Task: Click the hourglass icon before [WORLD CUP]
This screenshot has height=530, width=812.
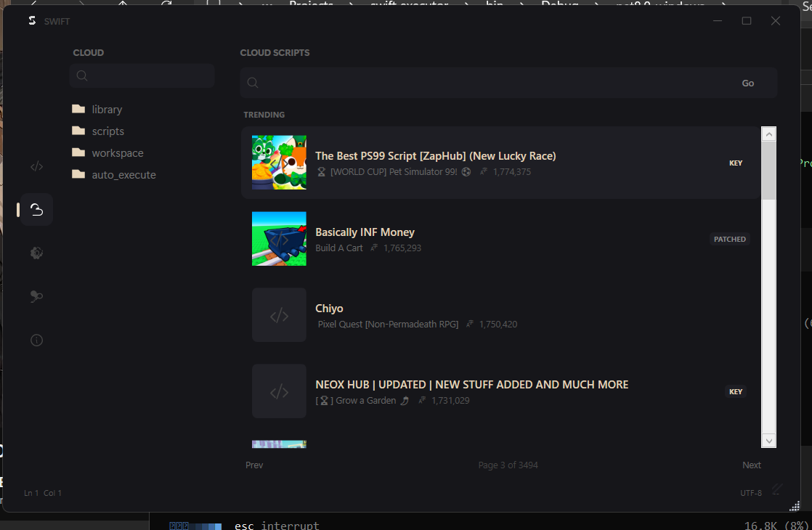Action: (x=321, y=172)
